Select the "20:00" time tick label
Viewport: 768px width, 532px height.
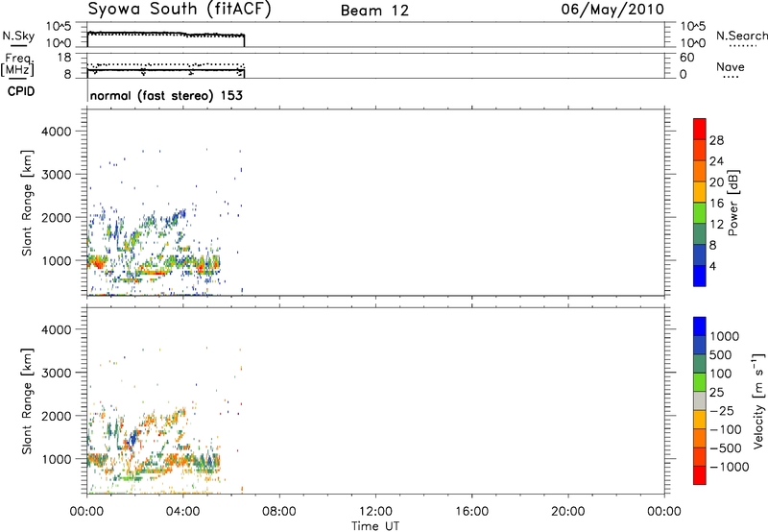tap(568, 512)
